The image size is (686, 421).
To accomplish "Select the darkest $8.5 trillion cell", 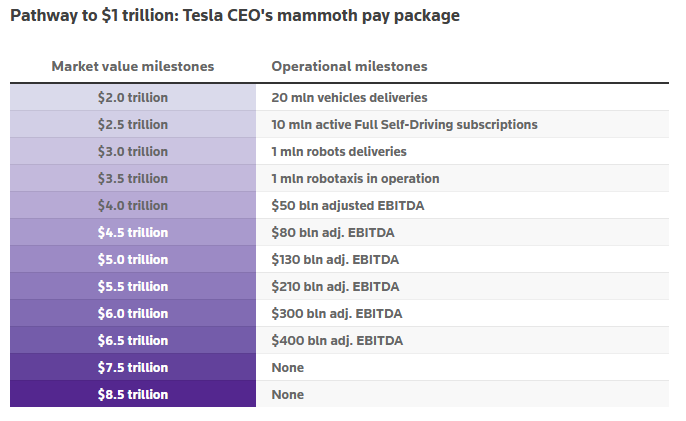I will coord(133,395).
